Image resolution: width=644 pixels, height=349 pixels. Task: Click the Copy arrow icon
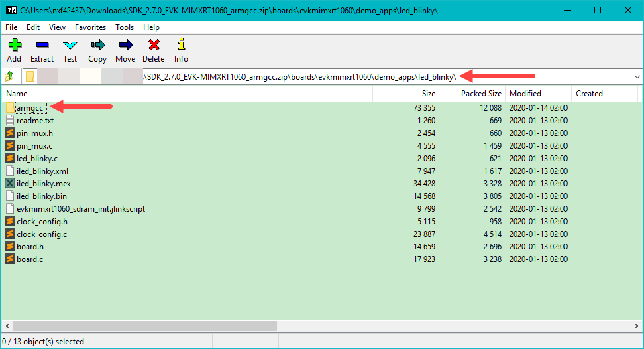point(98,45)
